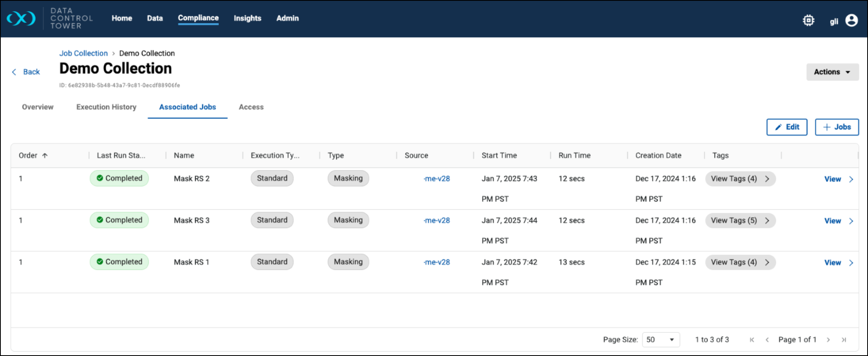Screen dimensions: 868x356
Task: Jump to the first page of results
Action: click(x=752, y=340)
